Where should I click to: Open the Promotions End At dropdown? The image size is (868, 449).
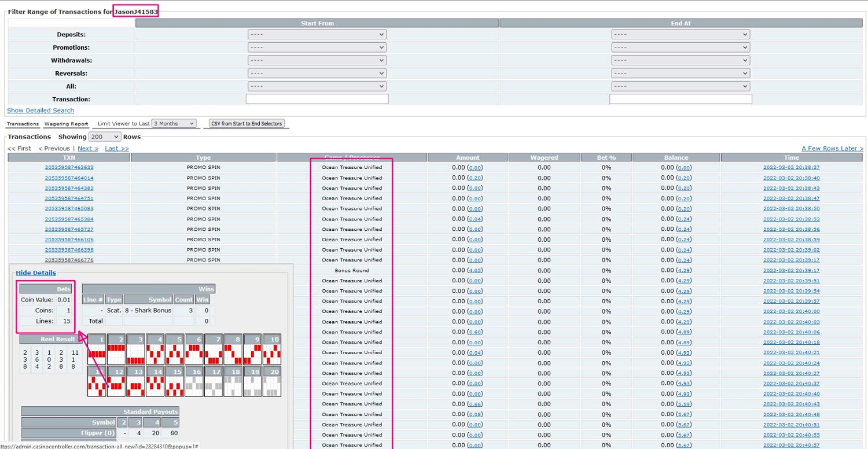click(681, 47)
